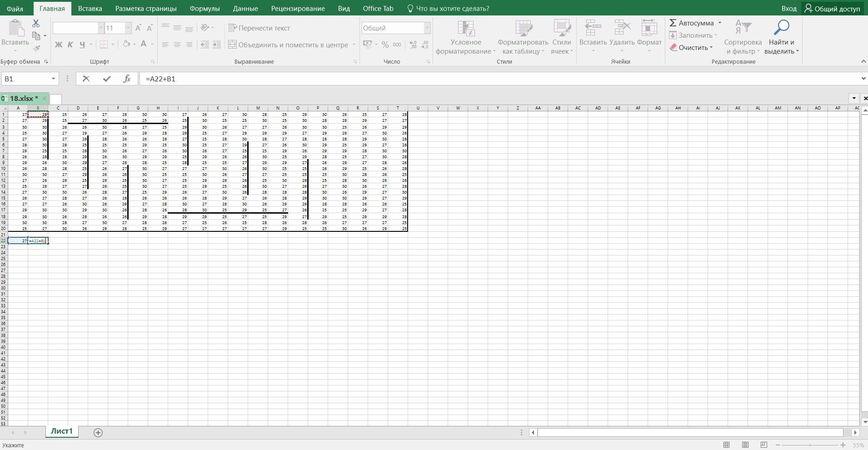Confirm formula entry with the check mark
Image resolution: width=868 pixels, height=450 pixels.
point(107,79)
